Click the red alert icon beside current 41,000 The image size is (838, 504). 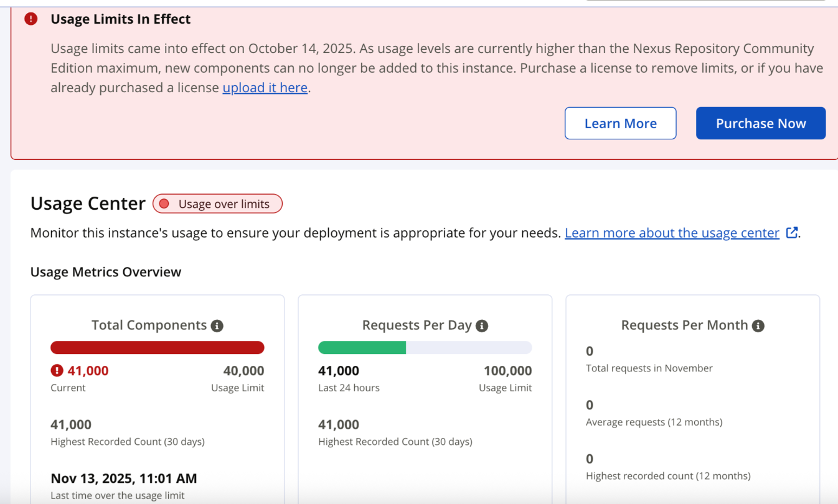coord(57,371)
